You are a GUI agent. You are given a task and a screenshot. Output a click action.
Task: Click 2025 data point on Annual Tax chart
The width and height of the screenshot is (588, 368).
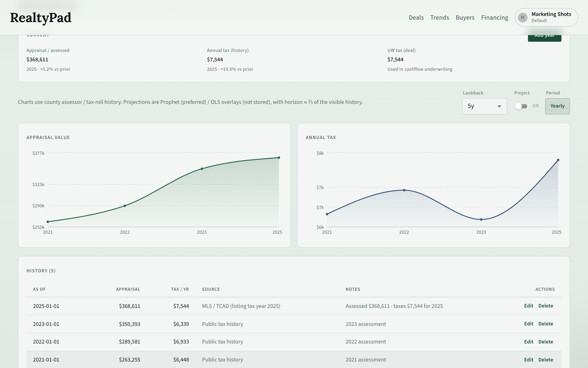coord(558,160)
